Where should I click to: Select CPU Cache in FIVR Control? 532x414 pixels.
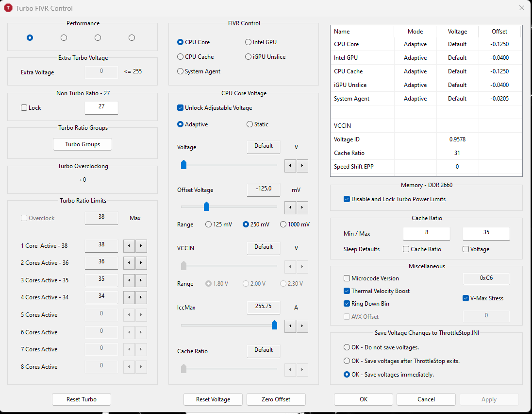[196, 57]
